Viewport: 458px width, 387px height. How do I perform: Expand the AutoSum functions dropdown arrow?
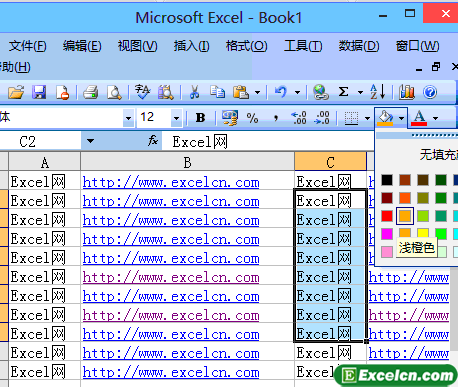click(x=360, y=92)
